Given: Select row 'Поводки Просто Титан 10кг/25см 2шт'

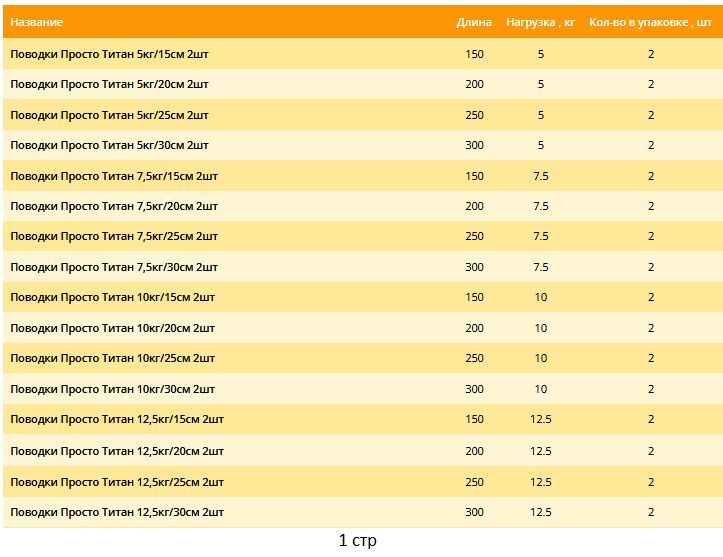Looking at the screenshot, I should point(363,358).
